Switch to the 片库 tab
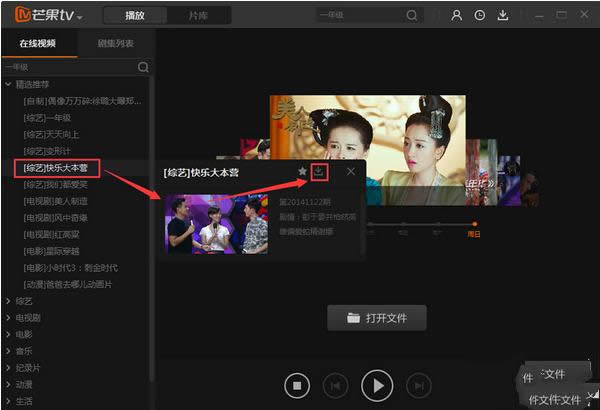This screenshot has height=410, width=600. coord(198,16)
